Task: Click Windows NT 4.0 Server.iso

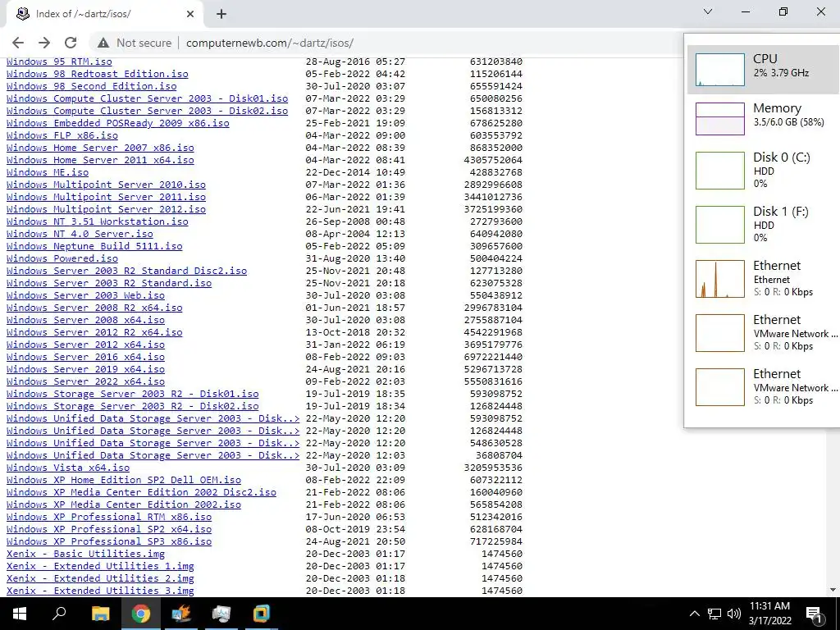Action: [80, 234]
